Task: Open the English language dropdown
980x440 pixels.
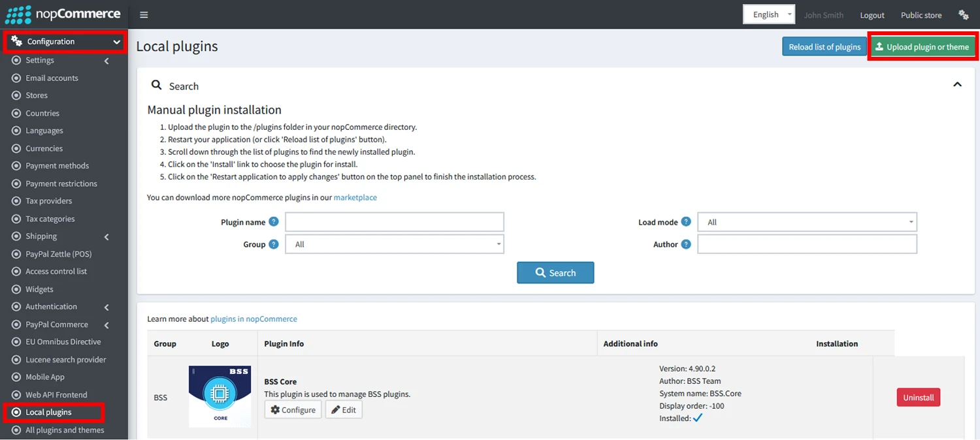Action: pyautogui.click(x=769, y=14)
